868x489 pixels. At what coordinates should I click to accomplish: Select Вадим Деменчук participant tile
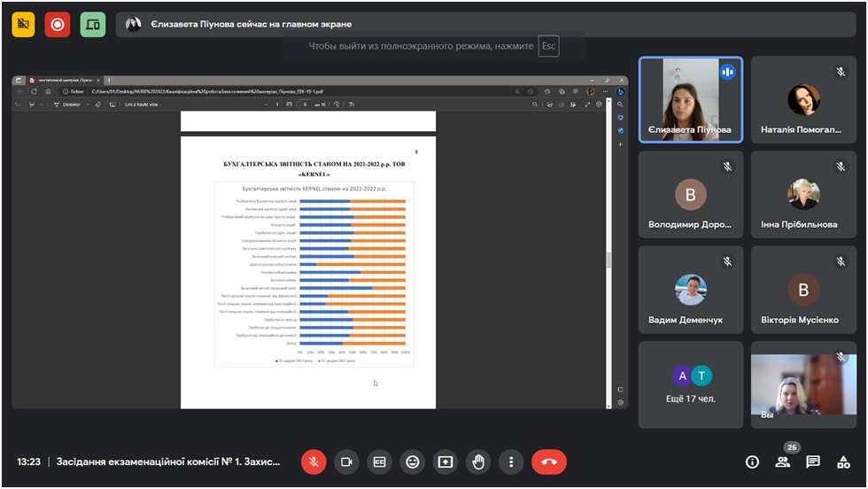click(691, 291)
